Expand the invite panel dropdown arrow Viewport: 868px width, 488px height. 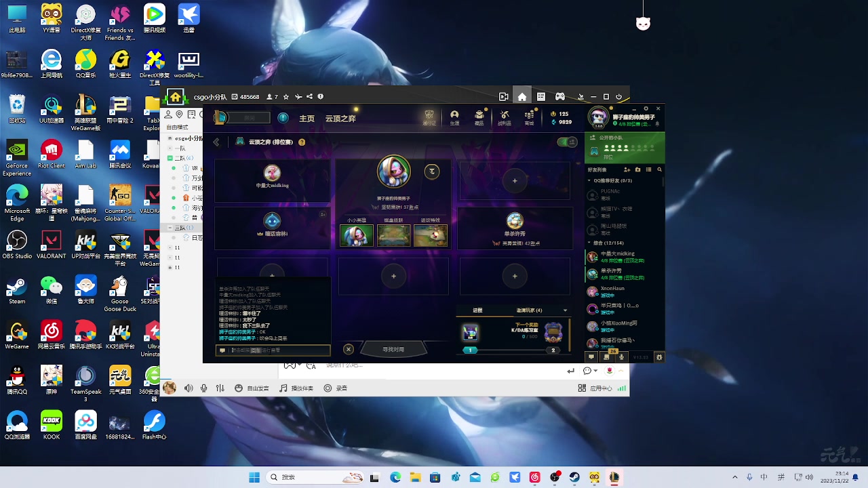[566, 310]
